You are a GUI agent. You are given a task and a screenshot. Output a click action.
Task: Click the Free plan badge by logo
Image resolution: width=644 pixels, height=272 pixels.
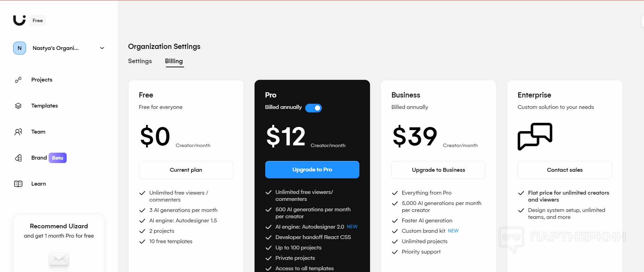click(x=37, y=20)
